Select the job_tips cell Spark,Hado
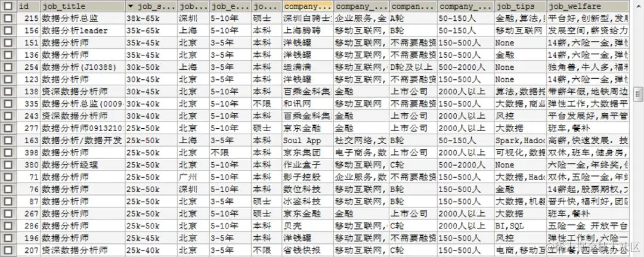 tap(521, 140)
